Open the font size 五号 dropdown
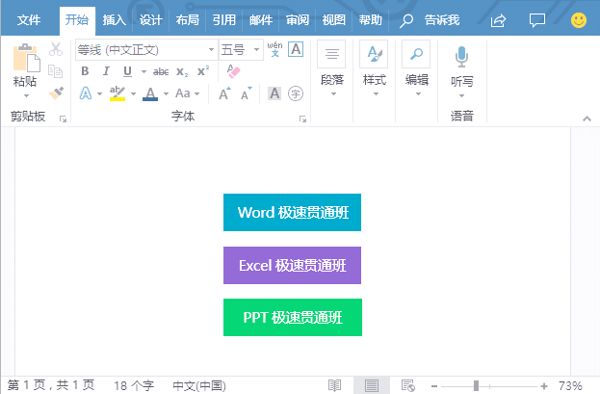Screen dimensions: 600x394 256,50
